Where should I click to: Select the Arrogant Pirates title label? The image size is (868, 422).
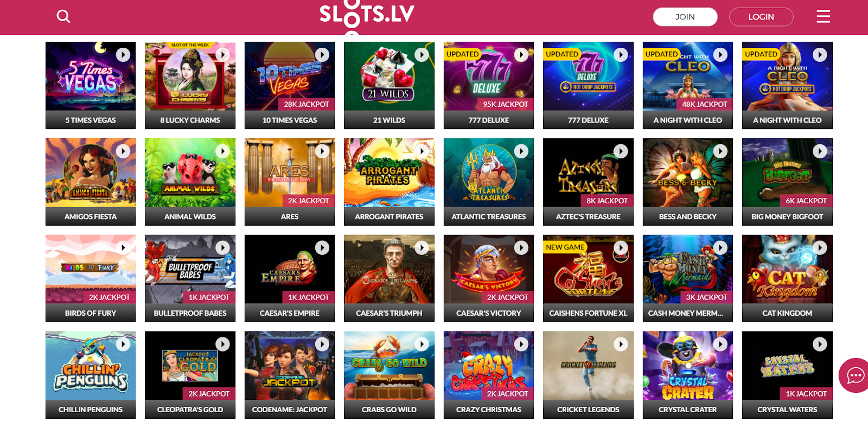coord(389,216)
